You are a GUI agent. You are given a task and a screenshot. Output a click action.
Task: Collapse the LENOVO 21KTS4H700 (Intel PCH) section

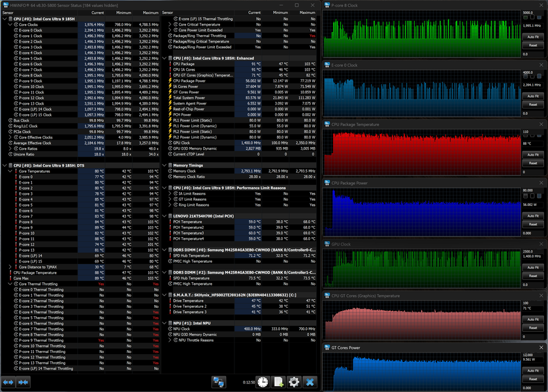pyautogui.click(x=165, y=216)
